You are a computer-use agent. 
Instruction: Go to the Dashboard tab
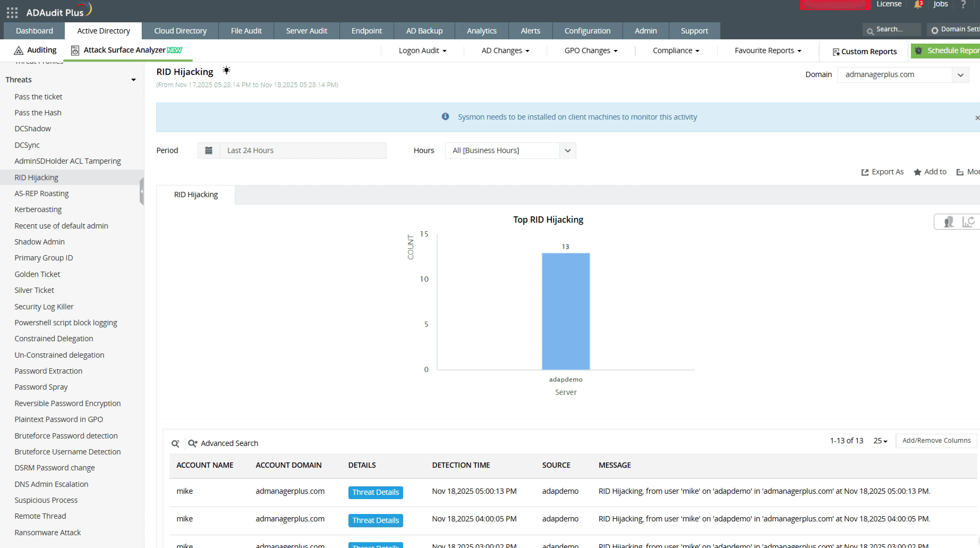tap(34, 31)
